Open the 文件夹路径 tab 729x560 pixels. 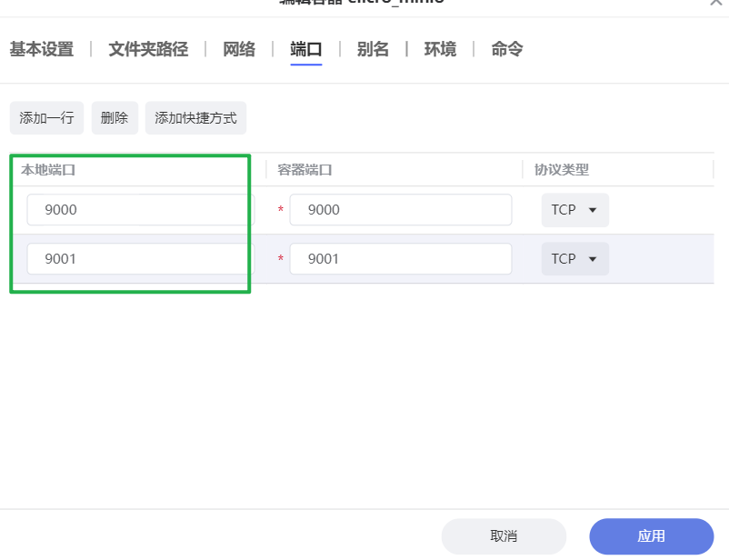[146, 49]
